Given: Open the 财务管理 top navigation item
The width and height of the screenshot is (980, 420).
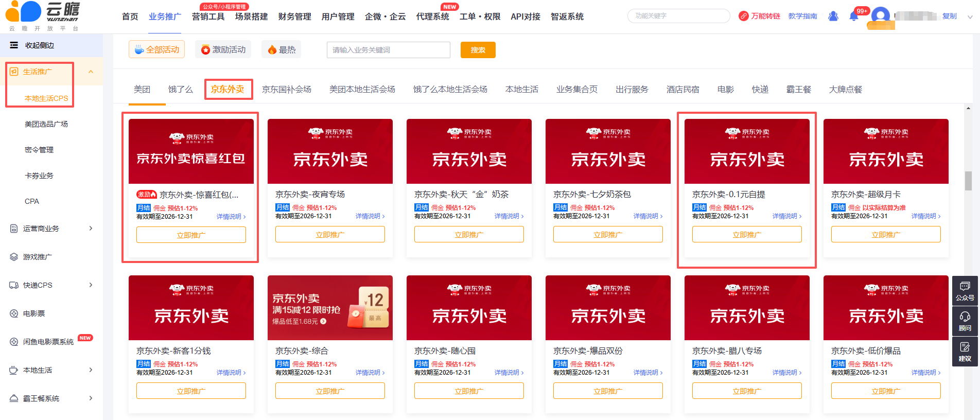Looking at the screenshot, I should (x=295, y=16).
